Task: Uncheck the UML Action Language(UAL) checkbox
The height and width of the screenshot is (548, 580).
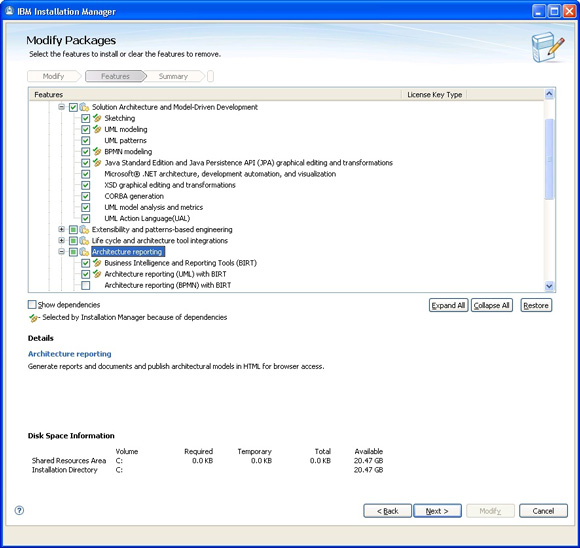Action: 85,218
